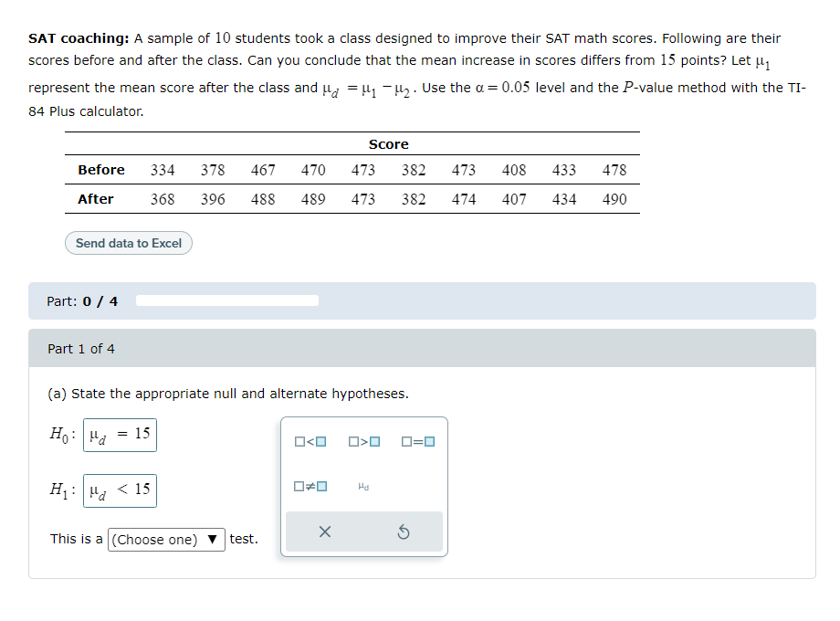Select the Part: 0 / 4 section

pos(80,300)
